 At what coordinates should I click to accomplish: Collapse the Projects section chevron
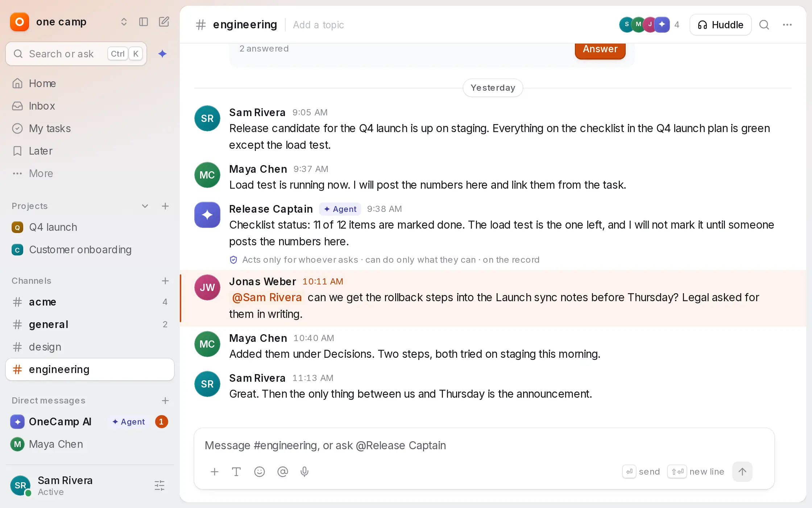tap(145, 206)
